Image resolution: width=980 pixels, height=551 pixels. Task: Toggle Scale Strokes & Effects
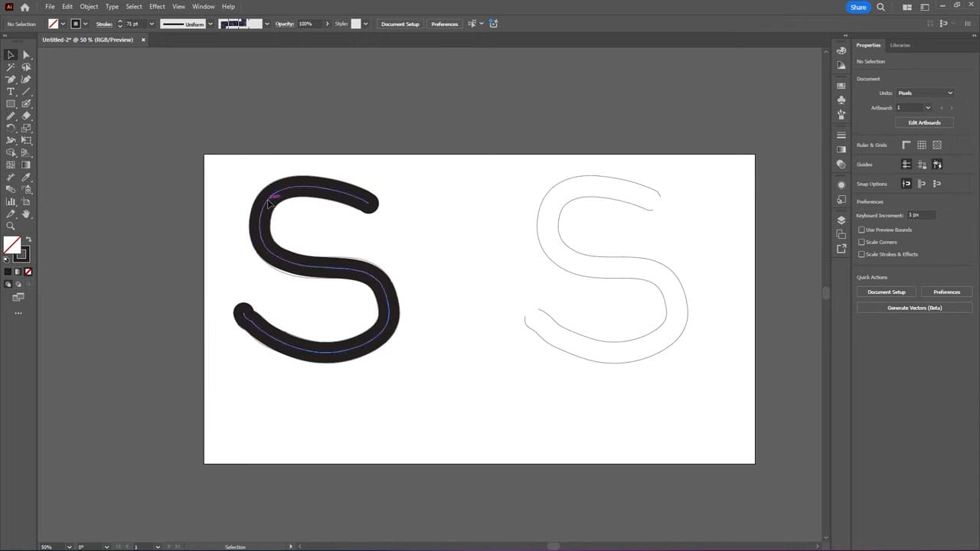pos(861,254)
